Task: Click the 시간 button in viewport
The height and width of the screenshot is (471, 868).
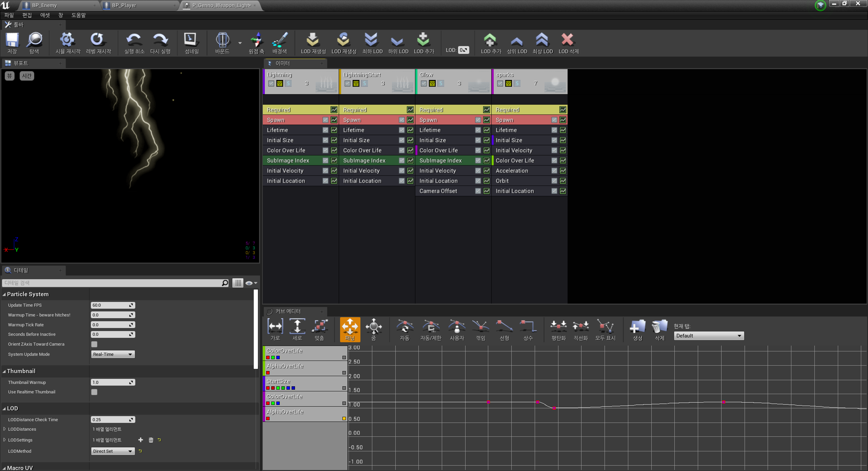Action: coord(27,76)
